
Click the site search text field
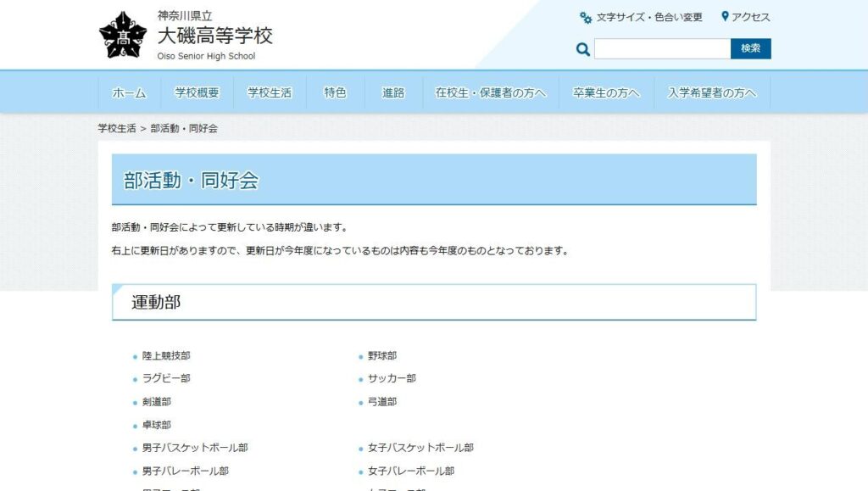[662, 48]
